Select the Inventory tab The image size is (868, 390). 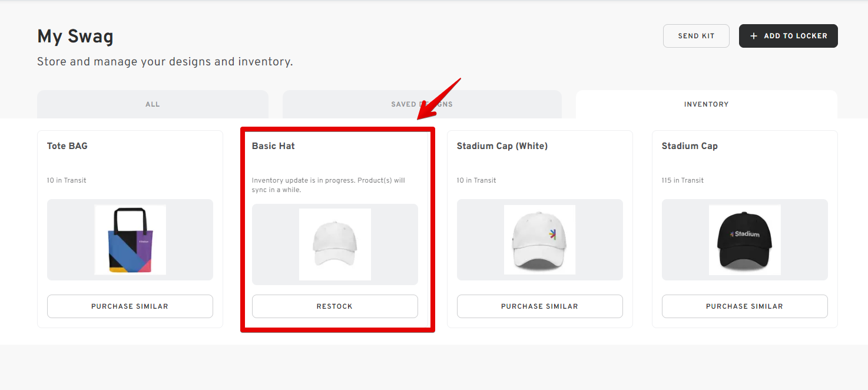[x=706, y=104]
